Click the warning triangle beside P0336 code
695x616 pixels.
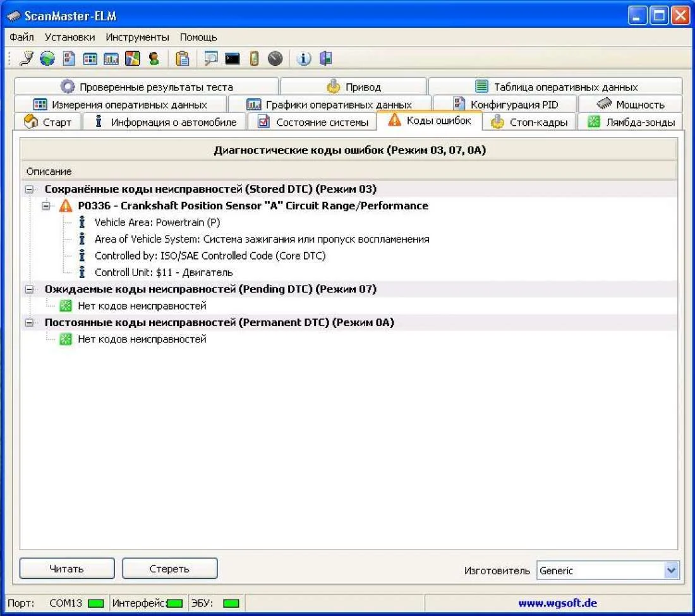pos(66,205)
